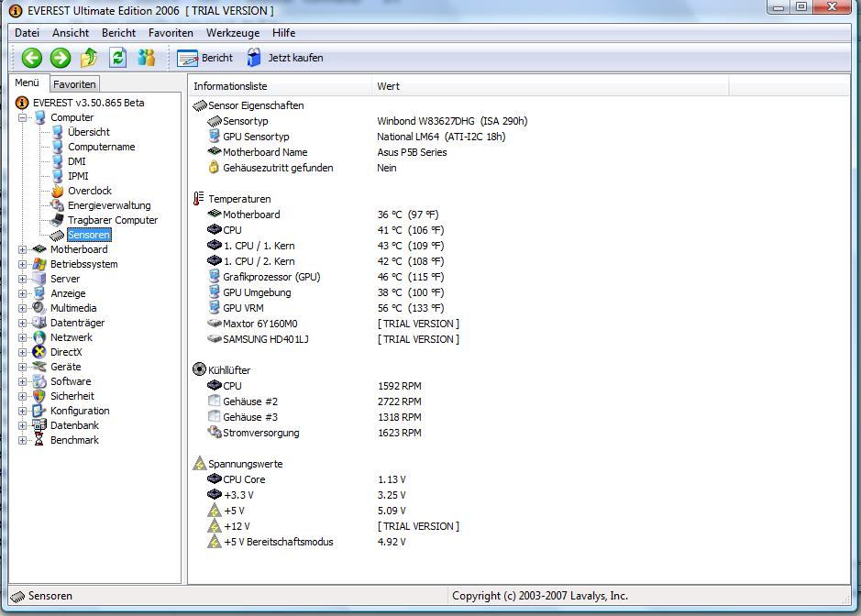Click the Kühllüfter fan icon
The width and height of the screenshot is (861, 616).
[199, 369]
